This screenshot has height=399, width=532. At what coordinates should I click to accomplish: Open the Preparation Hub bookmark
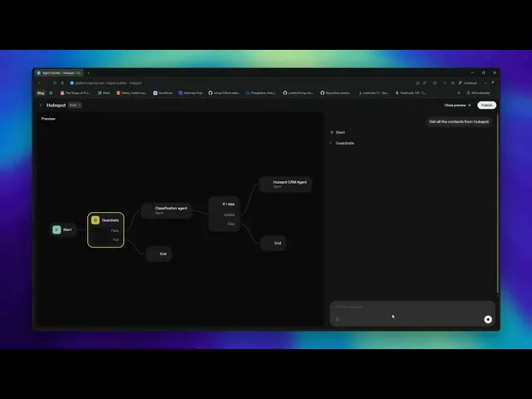(x=261, y=93)
